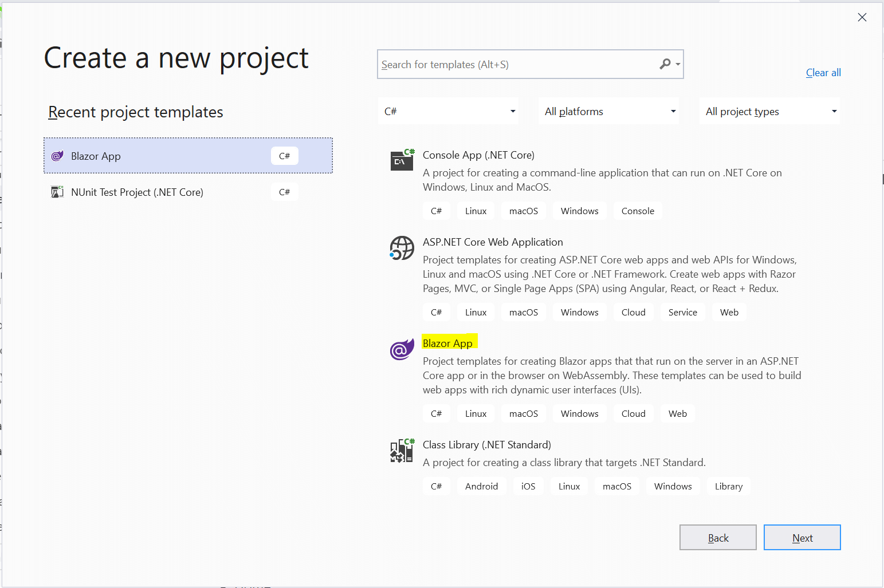Focus the Search for templates field

(x=516, y=65)
